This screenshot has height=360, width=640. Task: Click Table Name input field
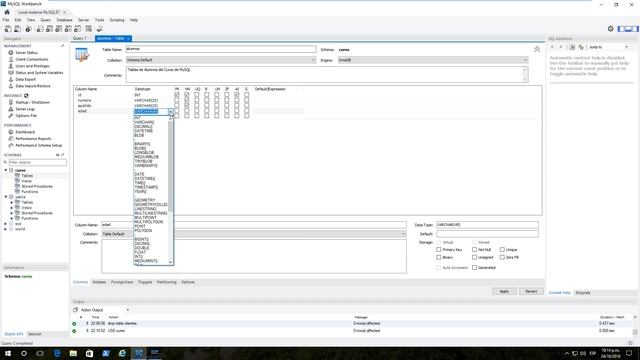tap(221, 49)
